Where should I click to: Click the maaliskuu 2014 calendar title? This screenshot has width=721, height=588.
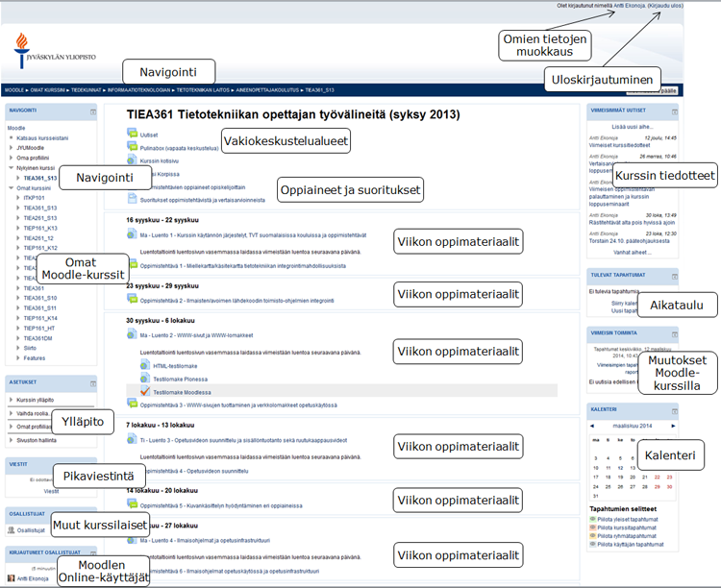[633, 426]
